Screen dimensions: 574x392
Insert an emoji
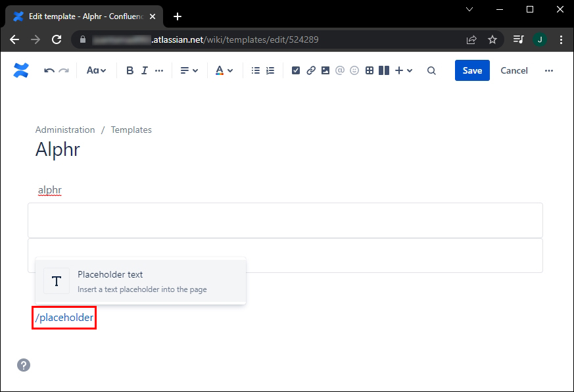(x=354, y=70)
